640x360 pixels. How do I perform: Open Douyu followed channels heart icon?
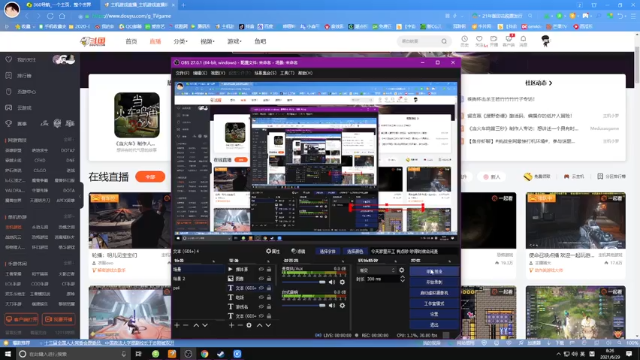point(479,40)
